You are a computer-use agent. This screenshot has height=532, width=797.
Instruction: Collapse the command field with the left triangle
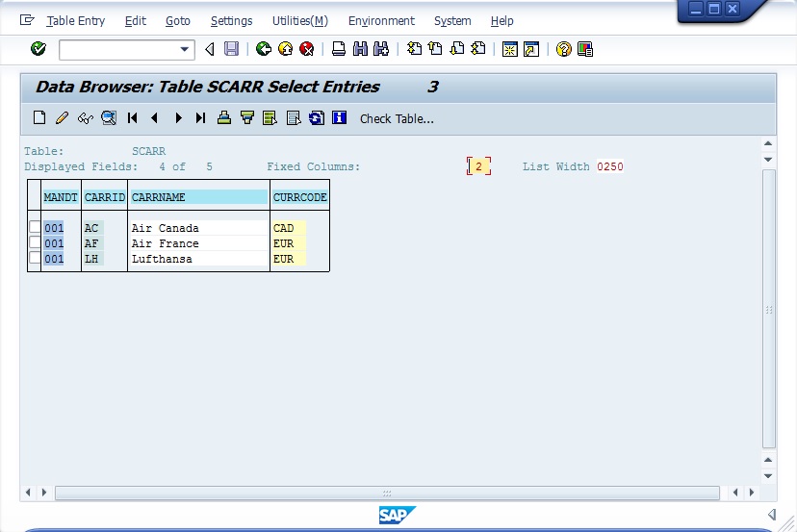[210, 49]
